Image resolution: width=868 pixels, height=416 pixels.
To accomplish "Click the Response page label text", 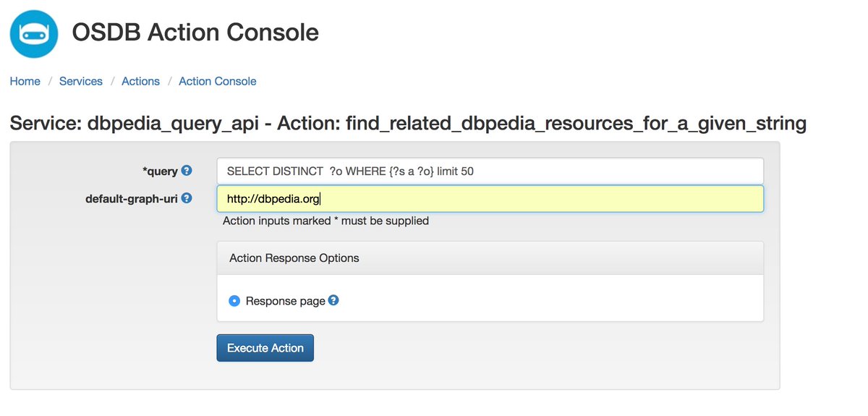I will coord(285,301).
